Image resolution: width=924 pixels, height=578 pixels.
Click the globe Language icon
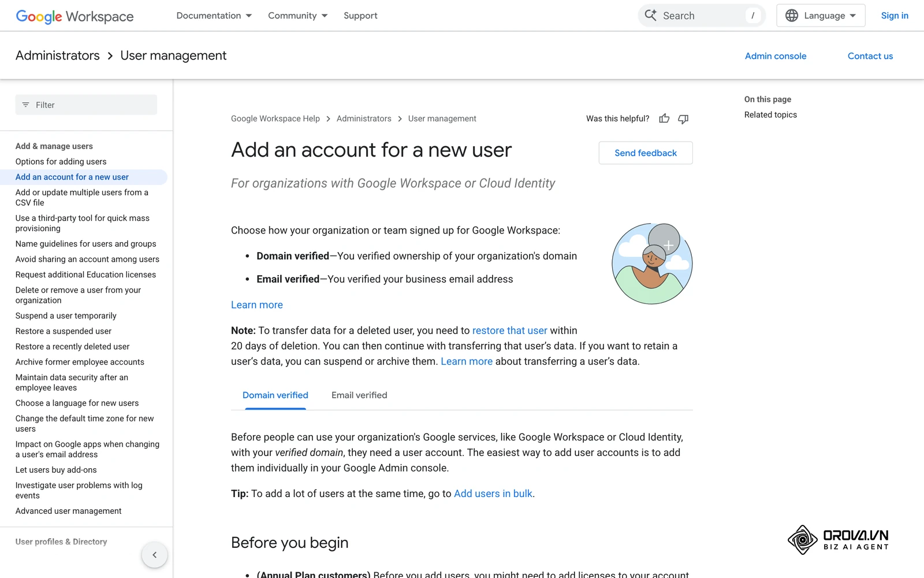(792, 16)
